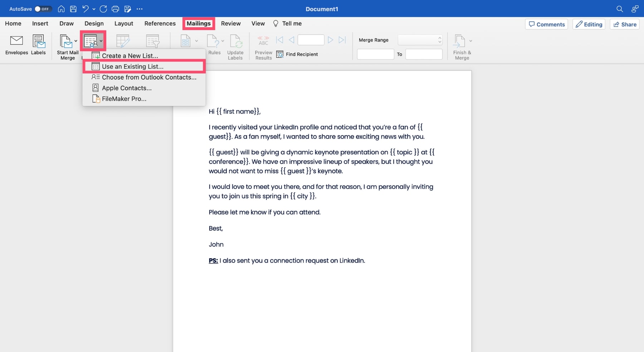Click the Save As edit icon

coord(127,9)
